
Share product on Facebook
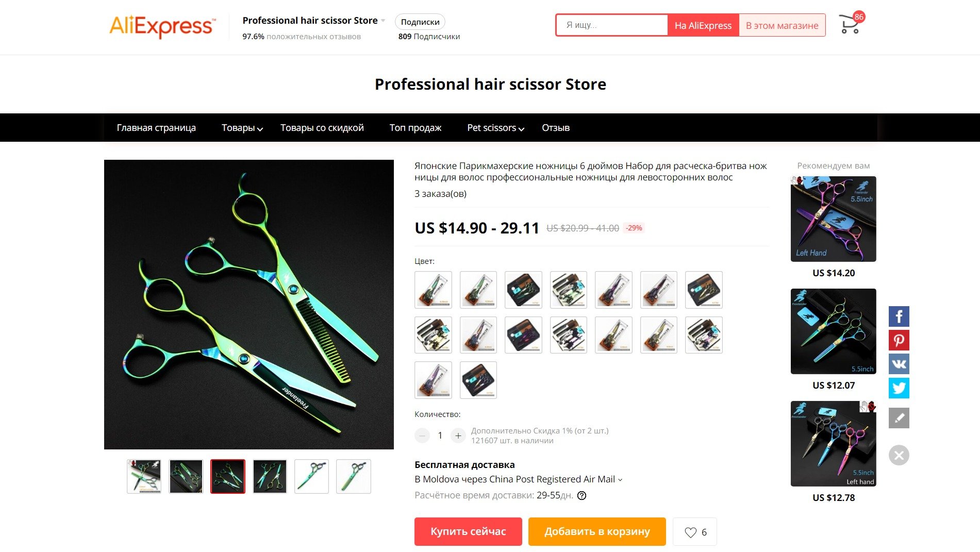(x=899, y=316)
